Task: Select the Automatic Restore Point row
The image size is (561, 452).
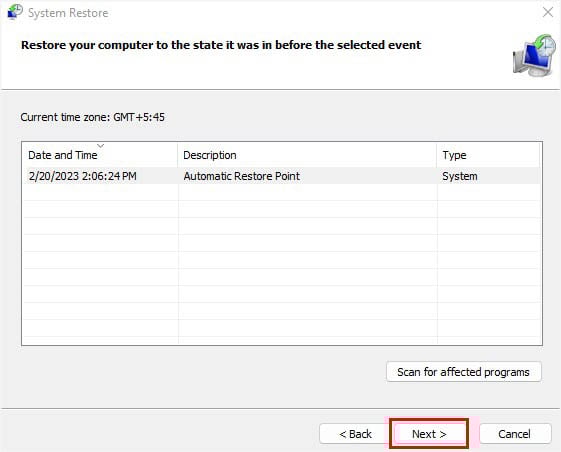Action: pos(283,176)
